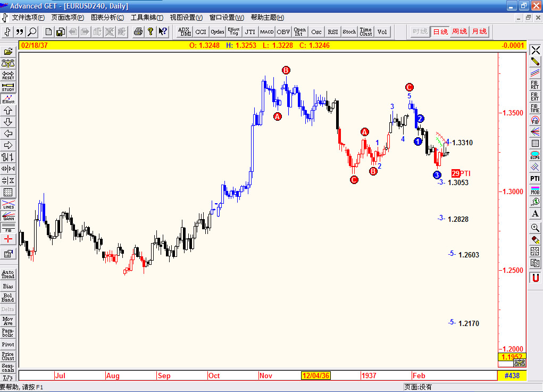Image resolution: width=543 pixels, height=392 pixels.
Task: Toggle the 月线 monthly timeframe
Action: click(479, 31)
